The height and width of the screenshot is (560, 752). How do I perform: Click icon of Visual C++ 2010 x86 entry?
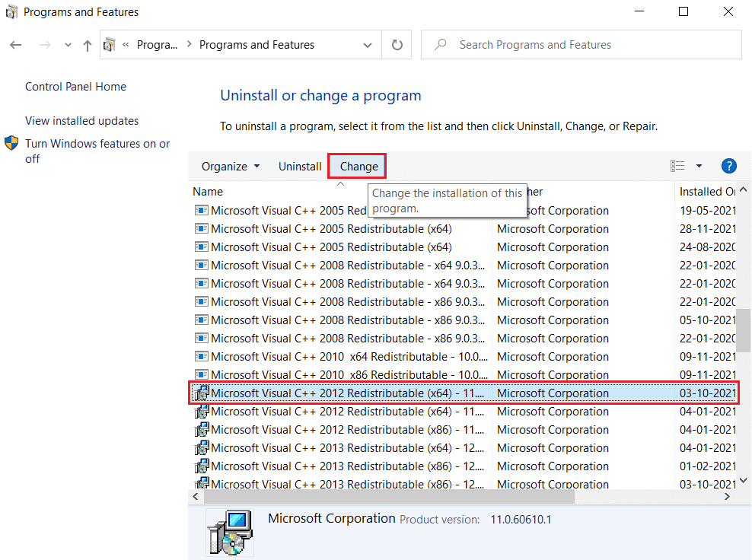point(202,374)
